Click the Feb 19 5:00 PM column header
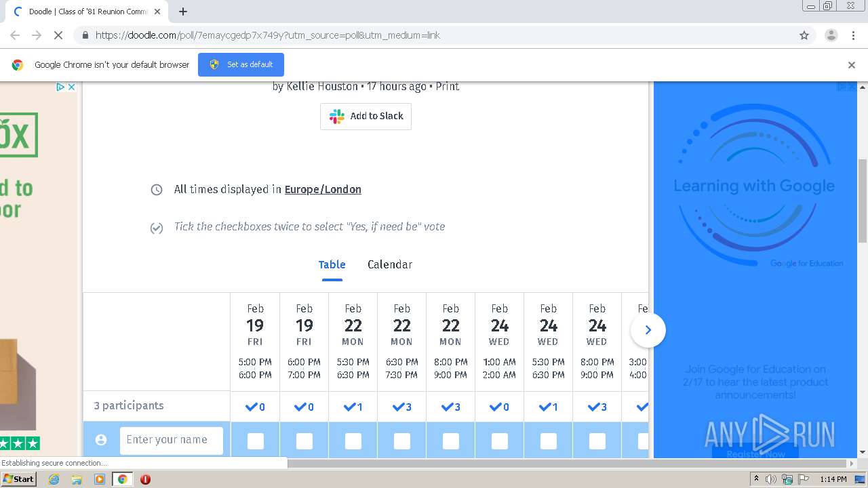 pyautogui.click(x=255, y=342)
